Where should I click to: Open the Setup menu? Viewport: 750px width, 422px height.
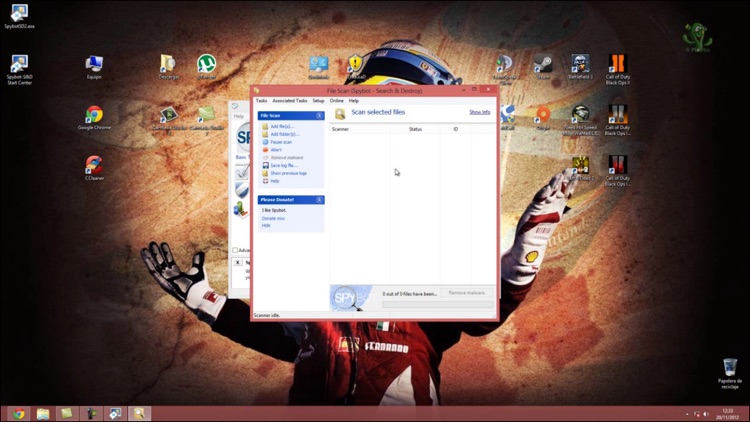click(x=318, y=100)
